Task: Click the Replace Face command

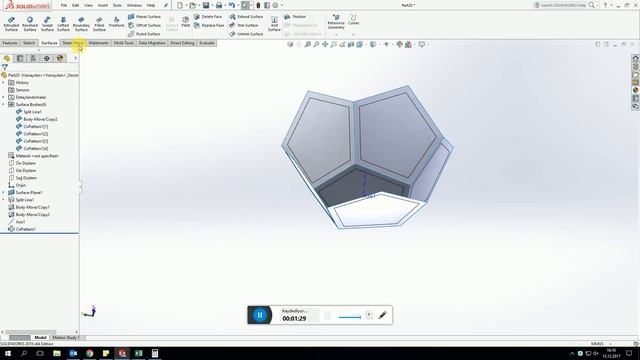Action: tap(209, 25)
